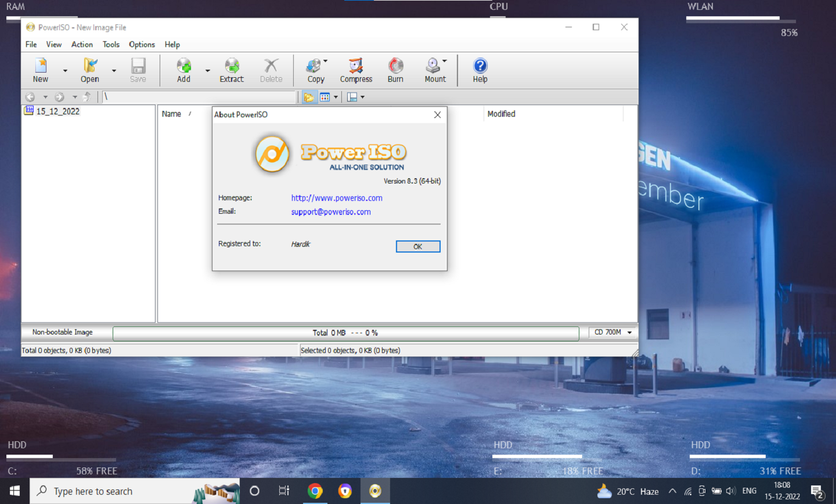Click the Name column header
Screen dimensions: 836x504
[x=171, y=114]
